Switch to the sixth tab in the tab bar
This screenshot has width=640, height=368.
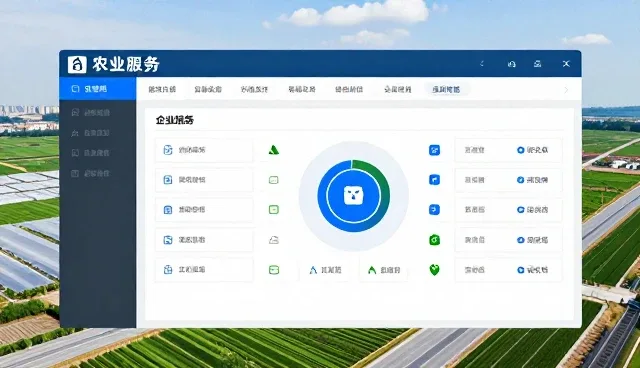click(x=398, y=89)
